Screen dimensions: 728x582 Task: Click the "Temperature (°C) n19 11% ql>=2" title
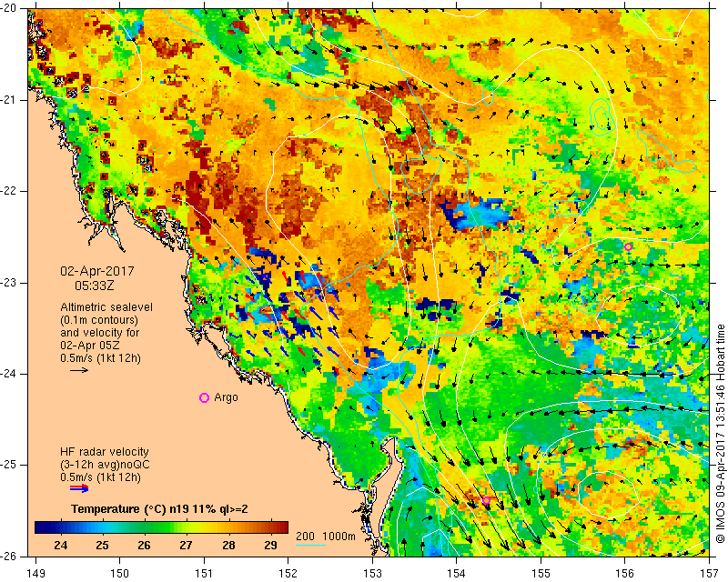coord(159,509)
